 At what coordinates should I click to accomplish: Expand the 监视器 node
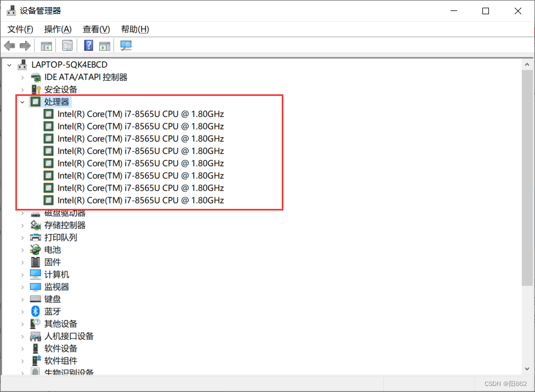(x=22, y=287)
